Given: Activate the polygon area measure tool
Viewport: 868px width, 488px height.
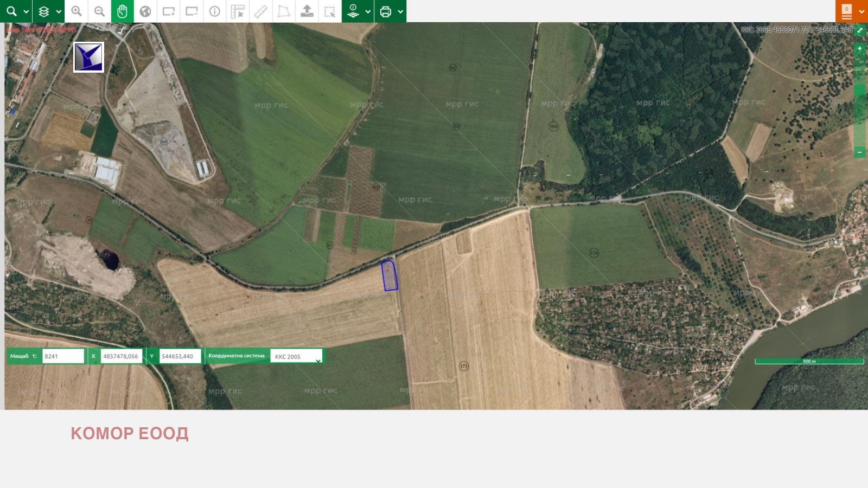Looking at the screenshot, I should click(x=284, y=11).
